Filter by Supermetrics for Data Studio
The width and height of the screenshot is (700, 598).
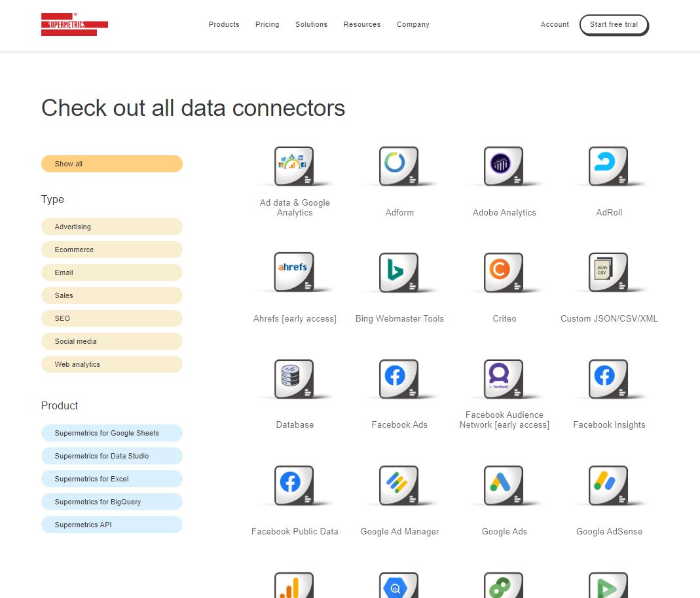tap(112, 456)
